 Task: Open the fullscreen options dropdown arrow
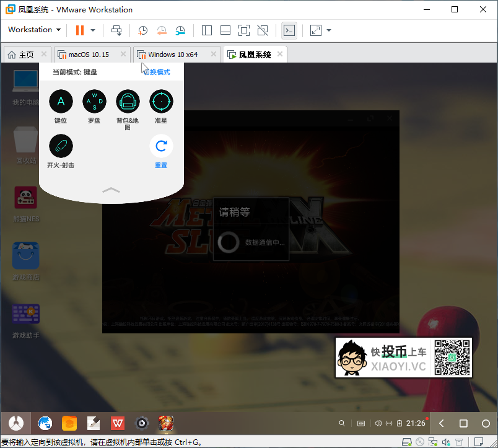coord(329,30)
